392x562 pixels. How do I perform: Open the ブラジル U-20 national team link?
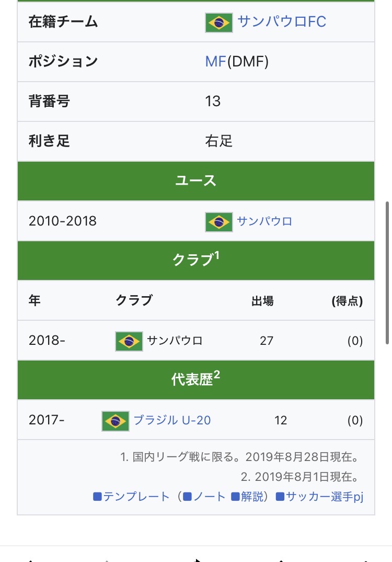[172, 420]
